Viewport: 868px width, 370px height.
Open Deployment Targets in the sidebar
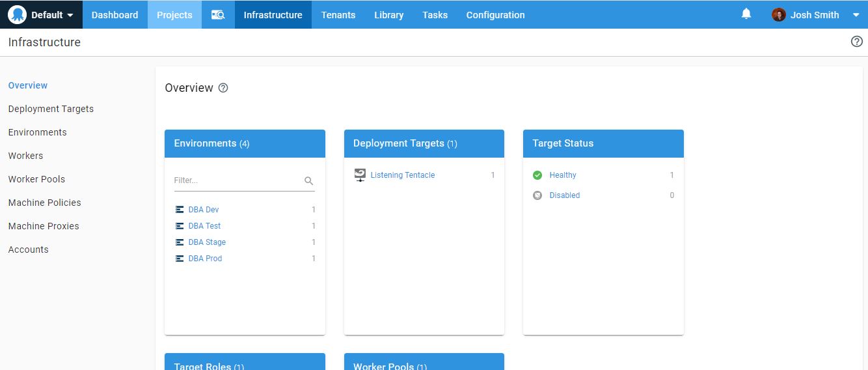pos(51,109)
